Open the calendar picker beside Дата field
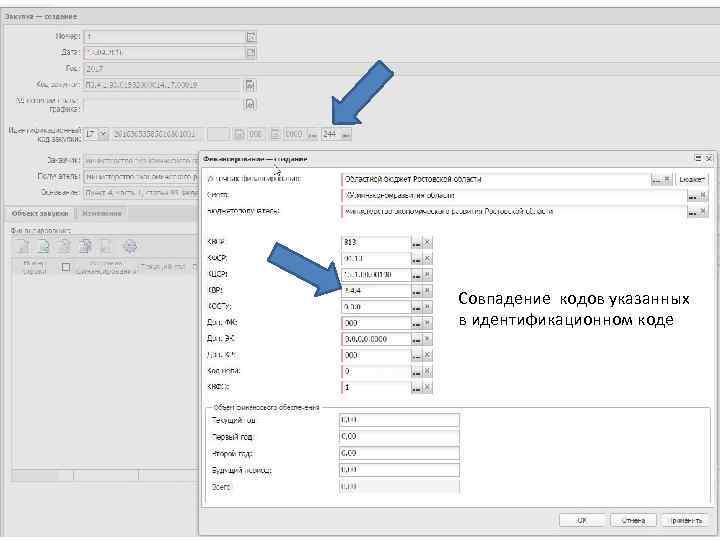720x540 pixels. [251, 52]
